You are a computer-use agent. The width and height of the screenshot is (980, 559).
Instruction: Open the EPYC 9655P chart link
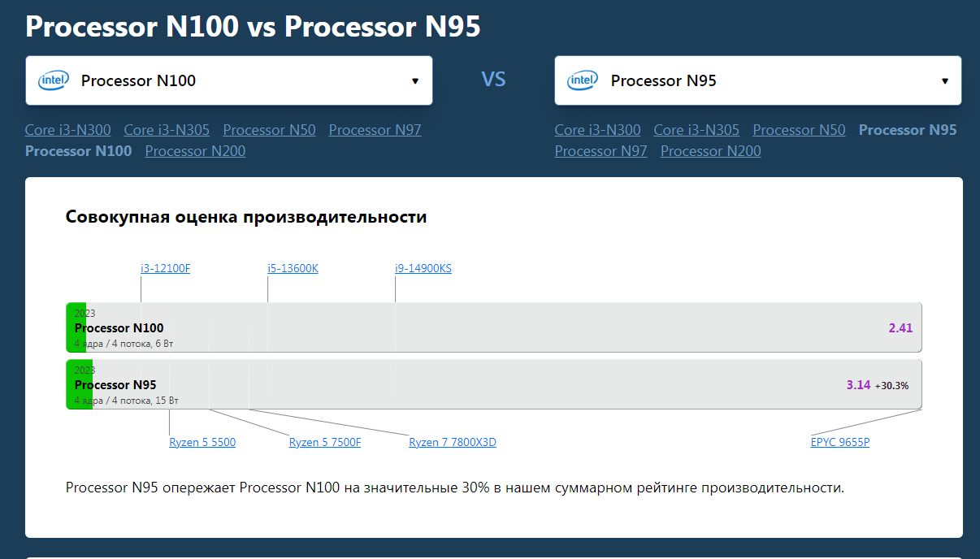click(x=840, y=443)
